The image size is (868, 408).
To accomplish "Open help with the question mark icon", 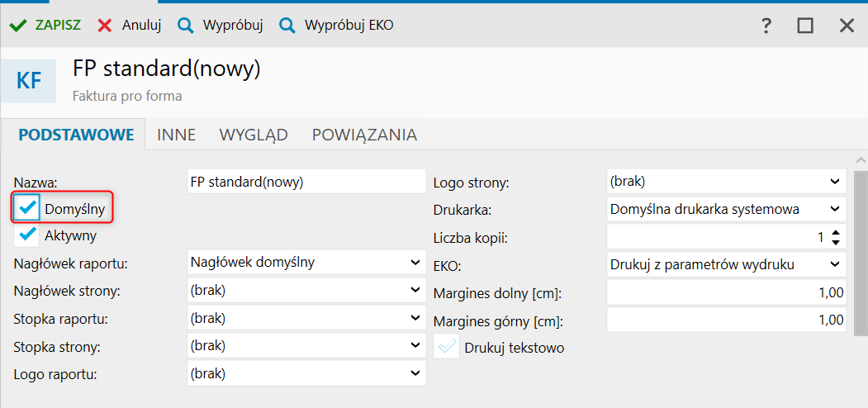I will click(x=766, y=26).
